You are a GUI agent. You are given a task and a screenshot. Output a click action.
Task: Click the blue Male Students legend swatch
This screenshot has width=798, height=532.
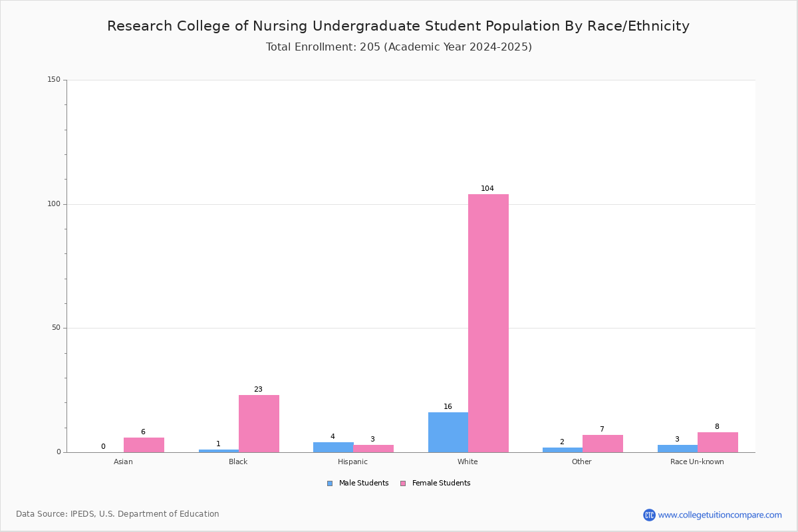(x=330, y=483)
